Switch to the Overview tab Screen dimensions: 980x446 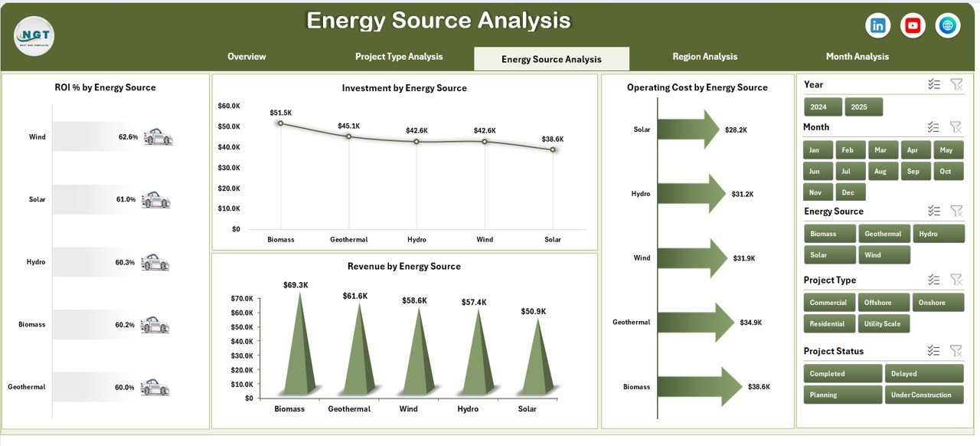(247, 56)
